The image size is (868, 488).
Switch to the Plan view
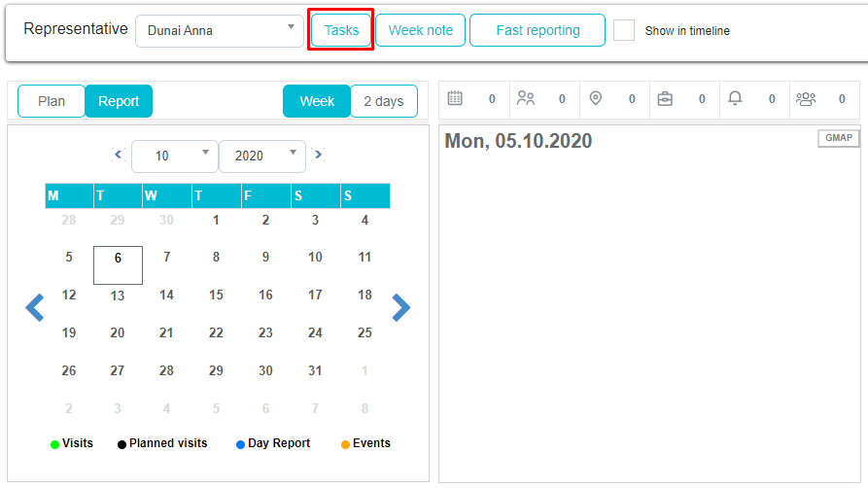[52, 101]
